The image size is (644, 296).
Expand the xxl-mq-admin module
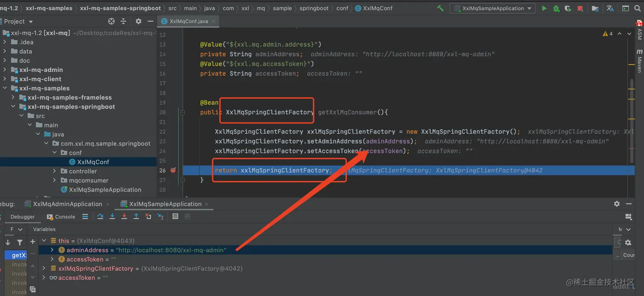coord(5,70)
